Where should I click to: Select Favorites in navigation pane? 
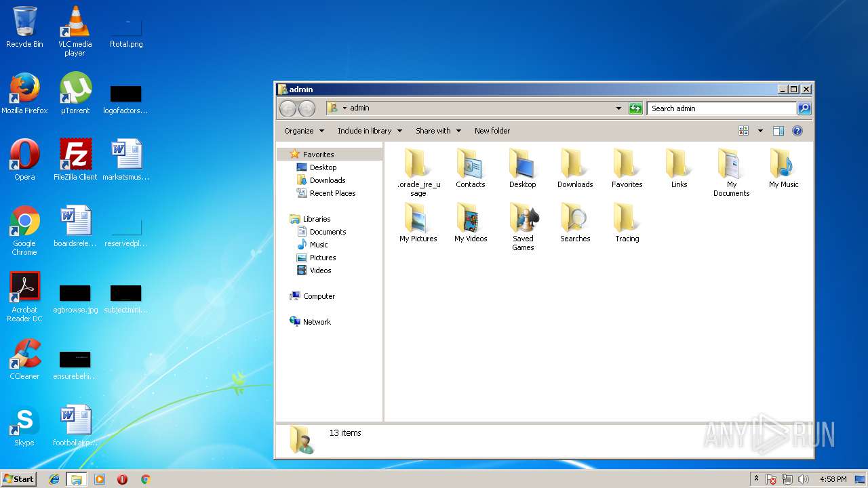(318, 155)
